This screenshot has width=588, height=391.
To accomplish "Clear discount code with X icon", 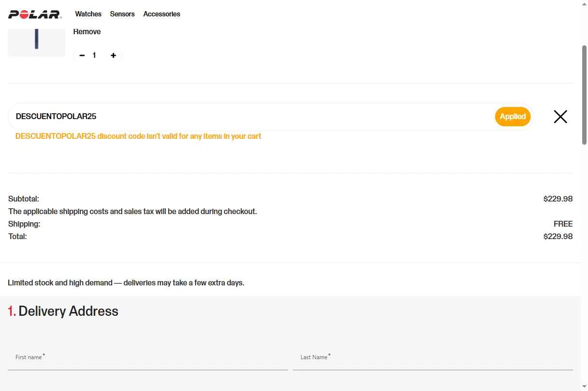I will coord(560,117).
